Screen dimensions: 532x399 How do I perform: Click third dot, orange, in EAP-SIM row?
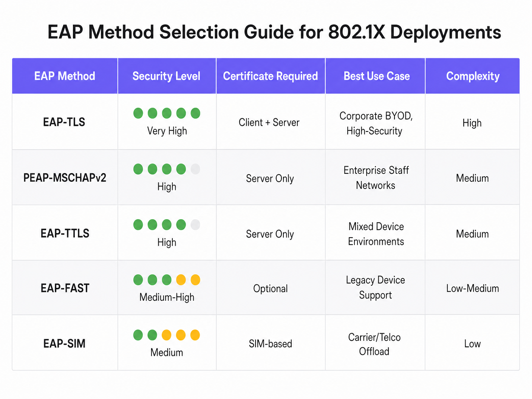[167, 335]
